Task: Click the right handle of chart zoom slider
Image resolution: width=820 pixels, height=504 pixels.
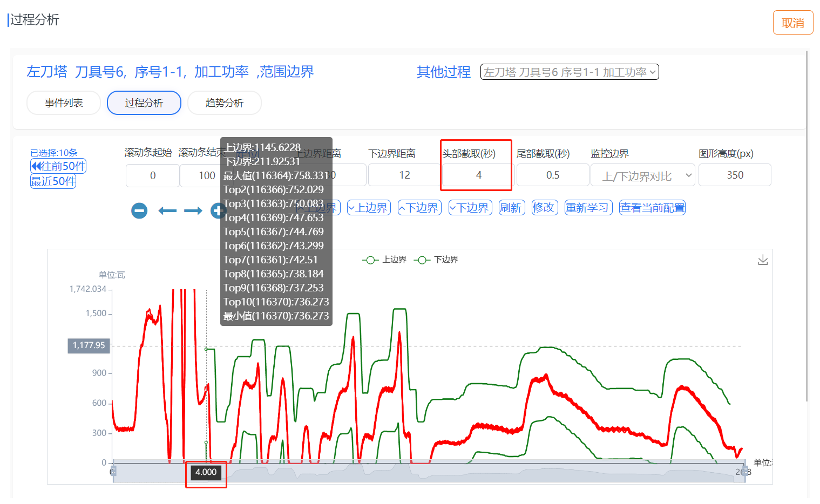Action: click(746, 472)
